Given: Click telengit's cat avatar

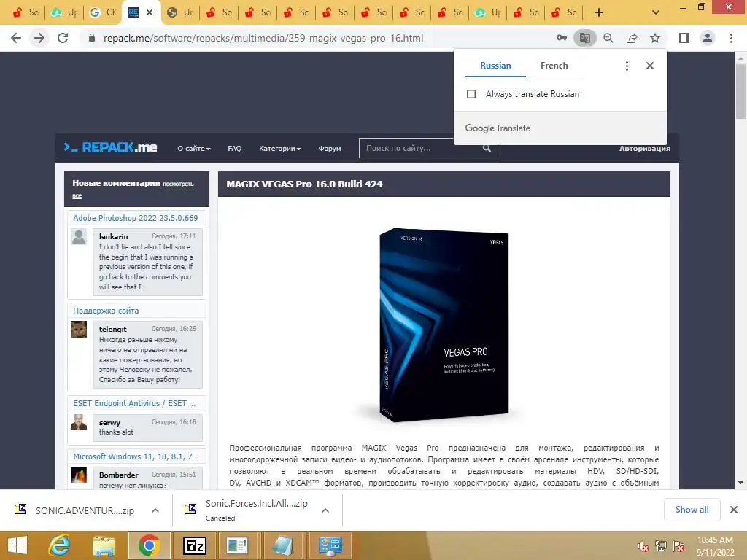Looking at the screenshot, I should tap(79, 329).
